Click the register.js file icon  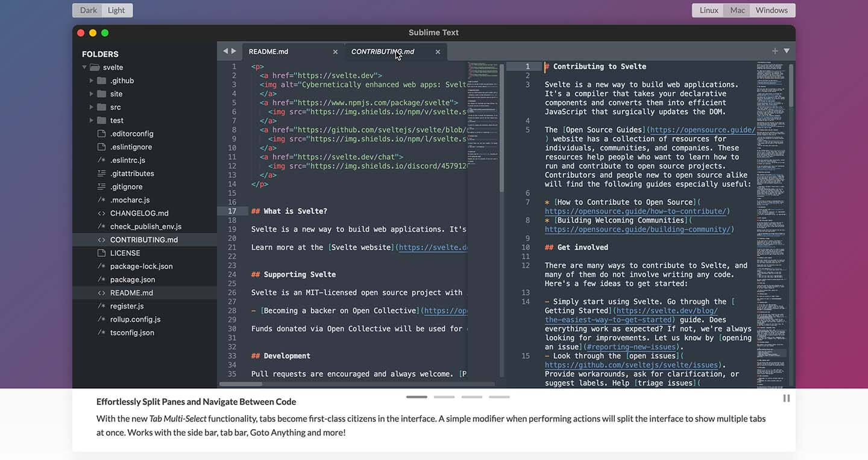pos(101,306)
